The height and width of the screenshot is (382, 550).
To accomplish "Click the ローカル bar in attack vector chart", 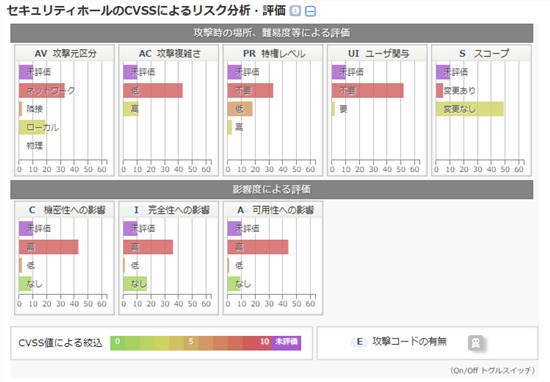I will pos(32,127).
